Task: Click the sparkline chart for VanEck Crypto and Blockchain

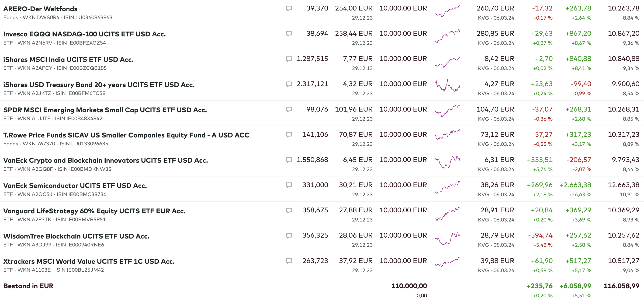Action: click(x=447, y=162)
